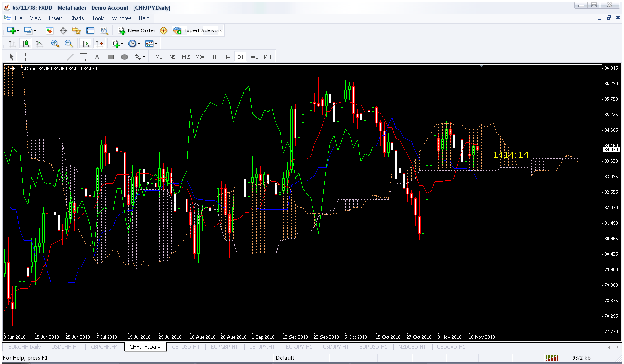Select the Cursor arrow tool

pos(12,57)
